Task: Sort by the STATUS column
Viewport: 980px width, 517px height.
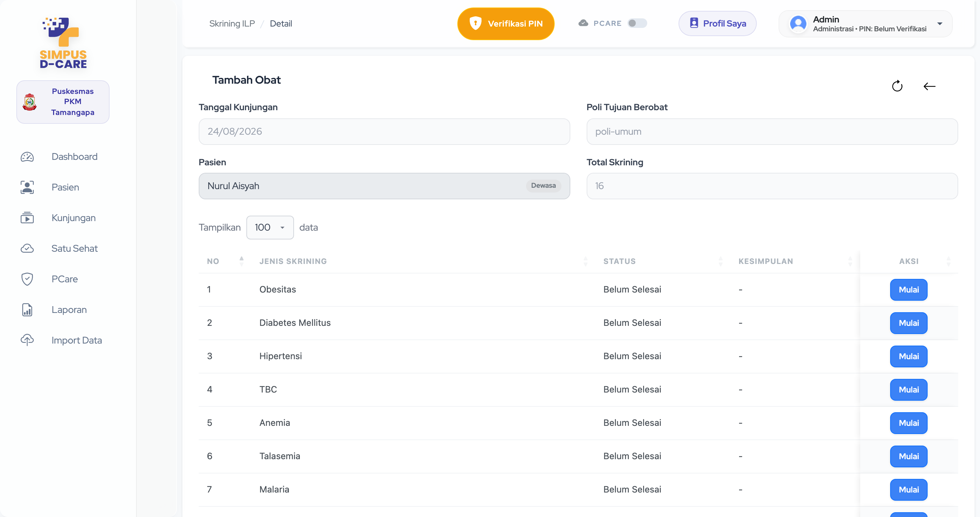Action: point(721,261)
